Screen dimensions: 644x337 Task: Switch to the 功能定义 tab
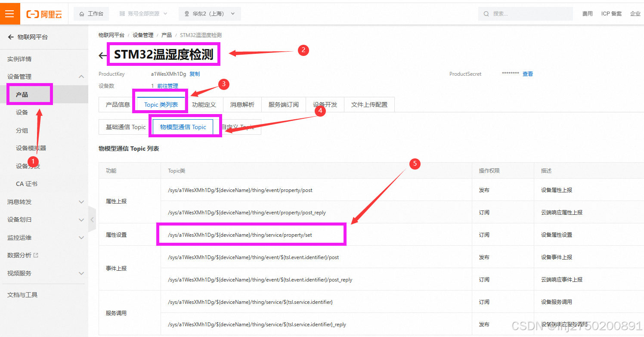pyautogui.click(x=204, y=104)
